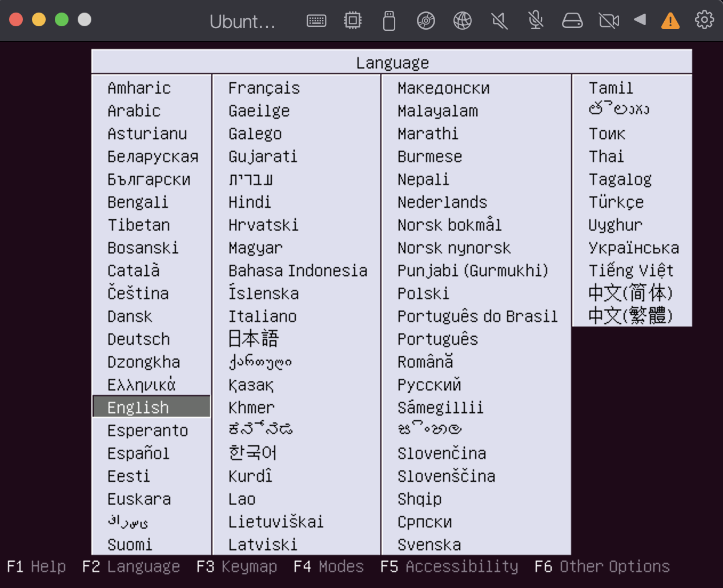Select 한국어 Korean language
Viewport: 723px width, 588px height.
(253, 453)
